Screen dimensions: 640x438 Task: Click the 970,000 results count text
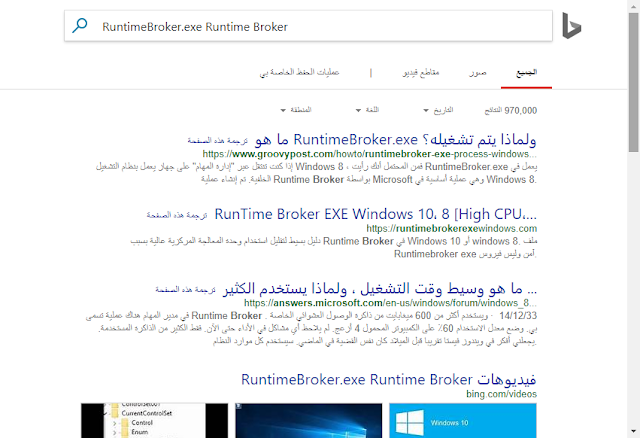click(511, 111)
